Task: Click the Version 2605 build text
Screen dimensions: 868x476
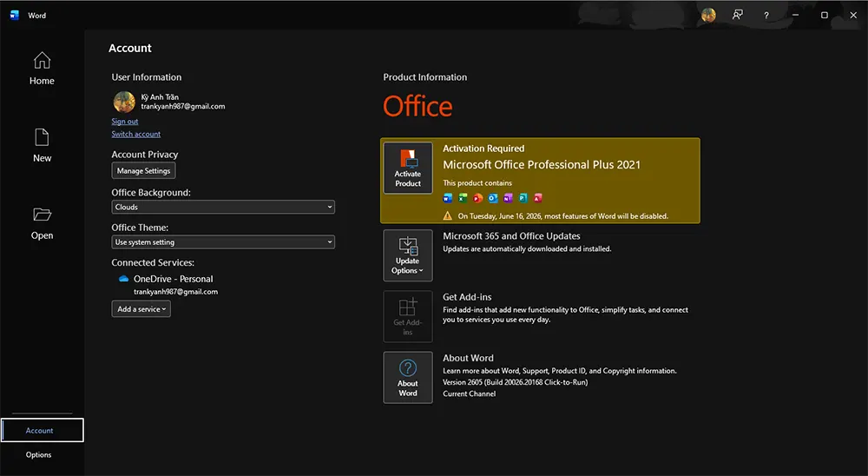Action: (x=515, y=382)
